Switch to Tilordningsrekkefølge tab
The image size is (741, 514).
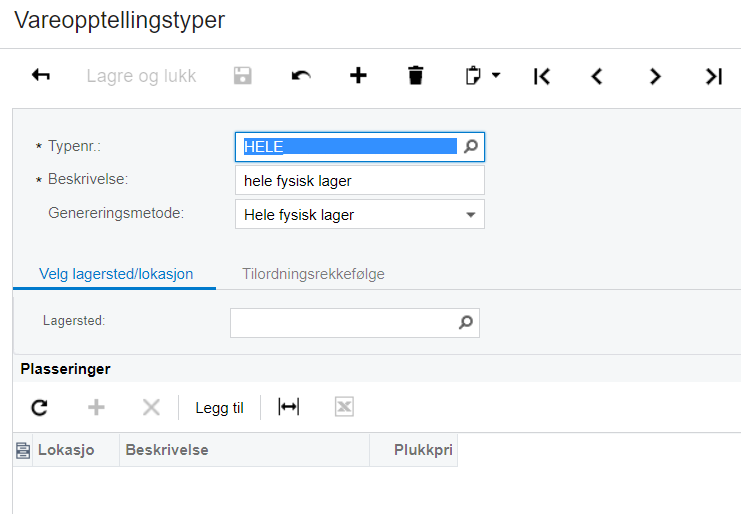(x=313, y=274)
